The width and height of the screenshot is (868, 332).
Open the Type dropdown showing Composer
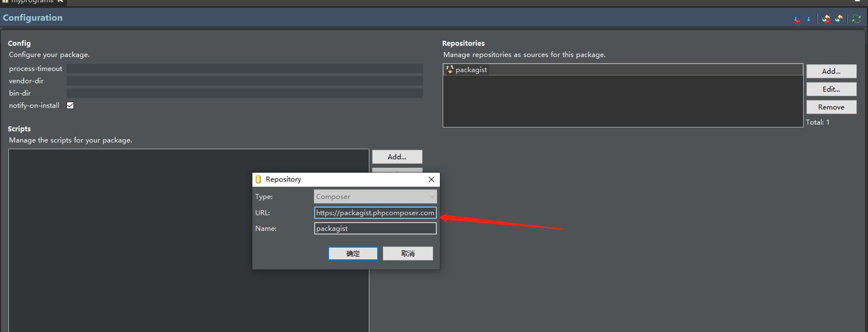pyautogui.click(x=375, y=197)
